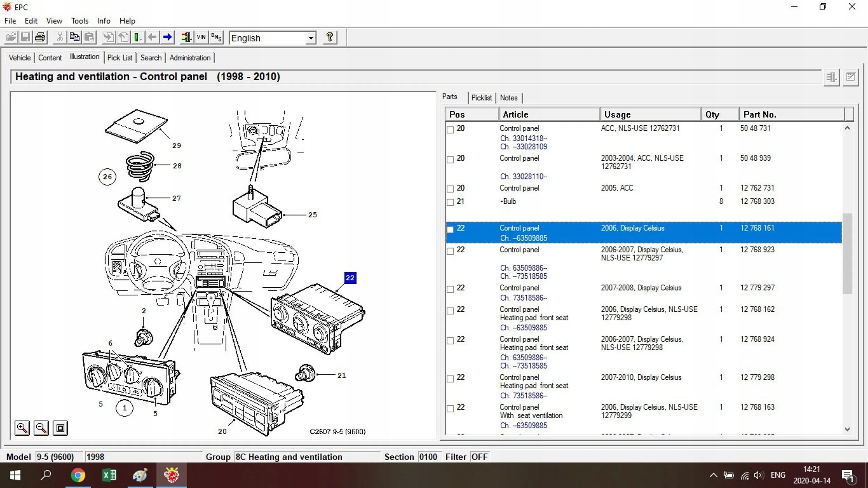Screen dimensions: 868x488
Task: Switch to the Pick List tab
Action: point(119,58)
